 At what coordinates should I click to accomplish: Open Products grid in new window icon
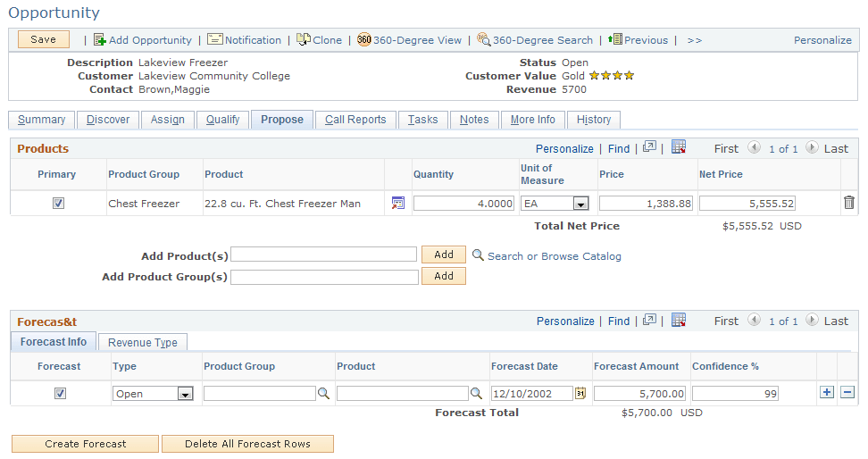[x=649, y=147]
